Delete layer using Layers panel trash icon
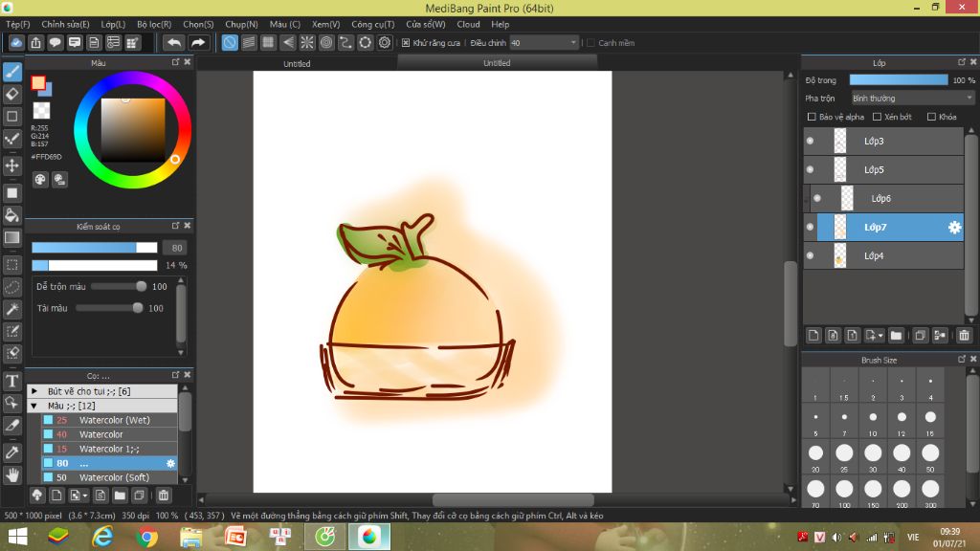980x551 pixels. click(x=964, y=335)
